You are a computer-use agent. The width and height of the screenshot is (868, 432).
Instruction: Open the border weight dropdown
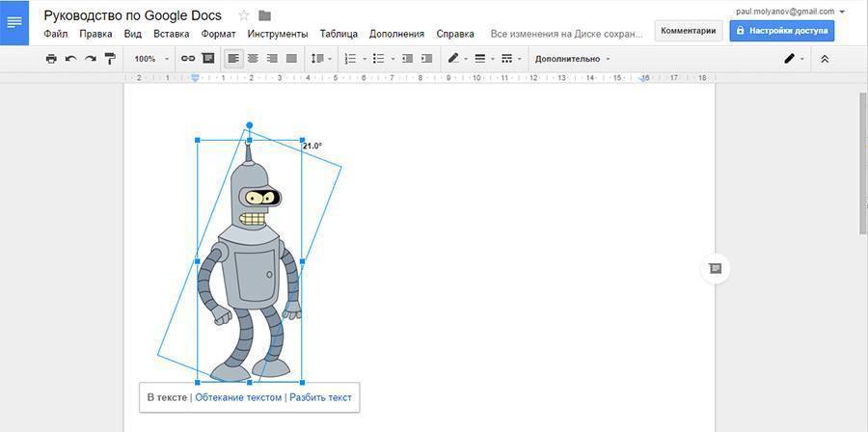[484, 59]
